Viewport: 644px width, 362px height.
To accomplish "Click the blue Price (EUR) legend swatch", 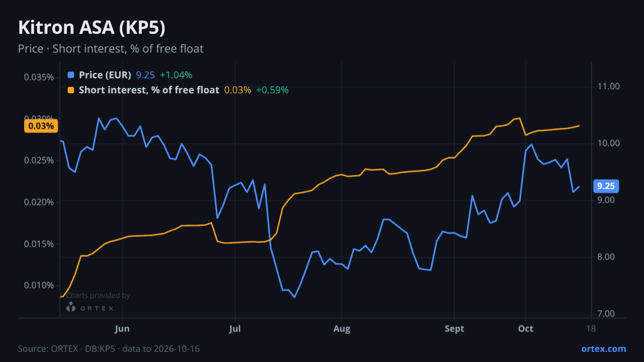I will 71,75.
